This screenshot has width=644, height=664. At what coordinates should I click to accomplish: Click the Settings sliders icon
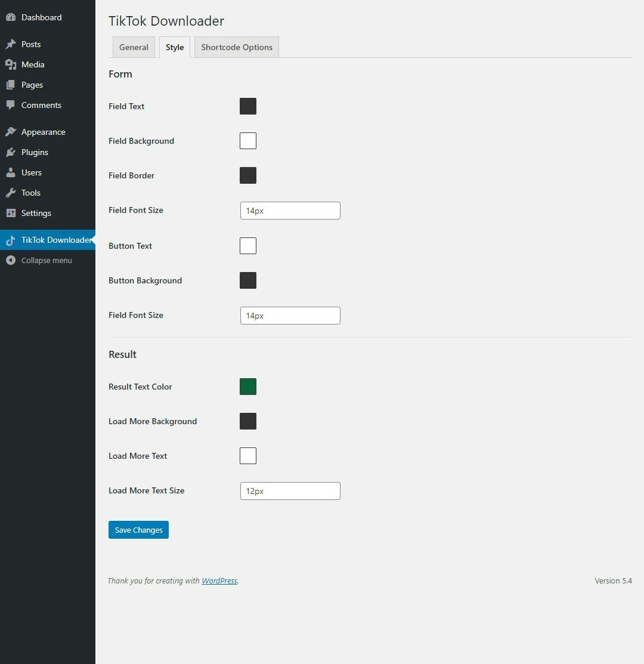[11, 213]
